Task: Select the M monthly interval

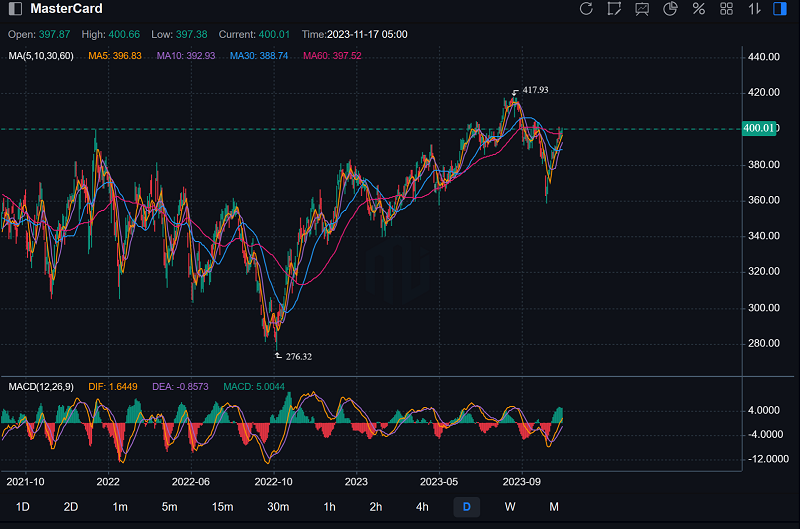Action: [553, 507]
